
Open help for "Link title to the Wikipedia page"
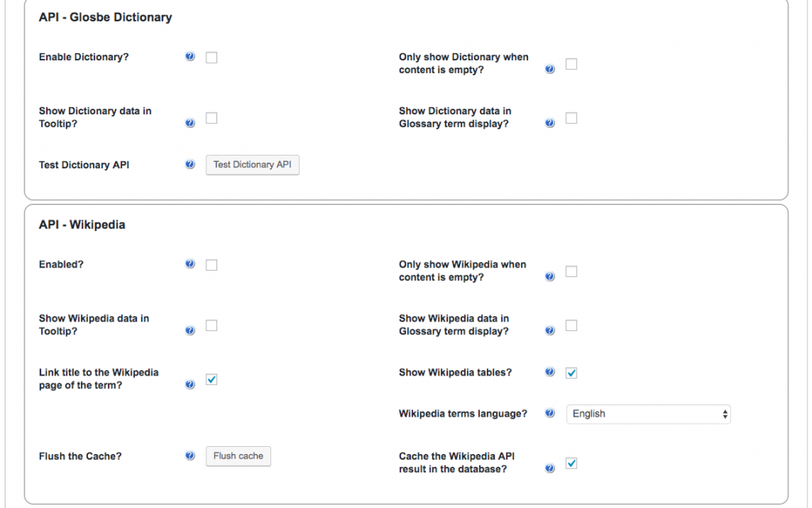[x=190, y=384]
